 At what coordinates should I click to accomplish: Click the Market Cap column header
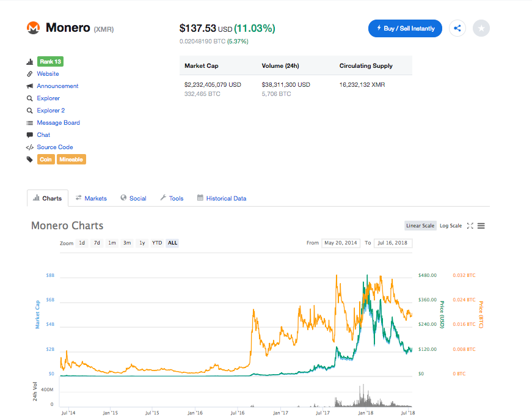[201, 66]
